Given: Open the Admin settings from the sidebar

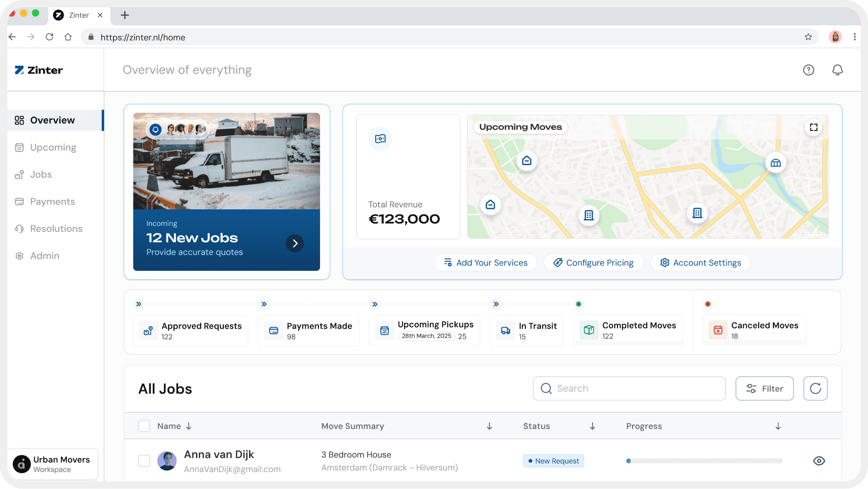Looking at the screenshot, I should (45, 256).
